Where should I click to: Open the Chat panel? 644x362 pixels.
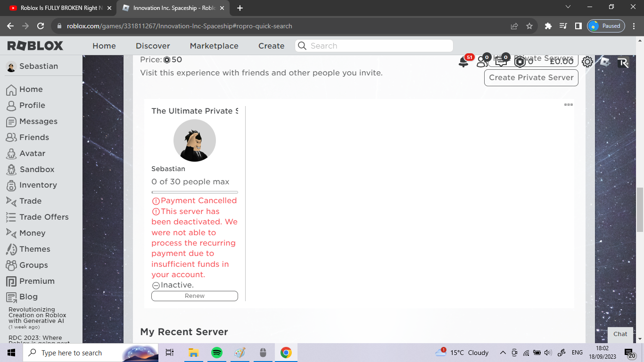click(x=620, y=334)
